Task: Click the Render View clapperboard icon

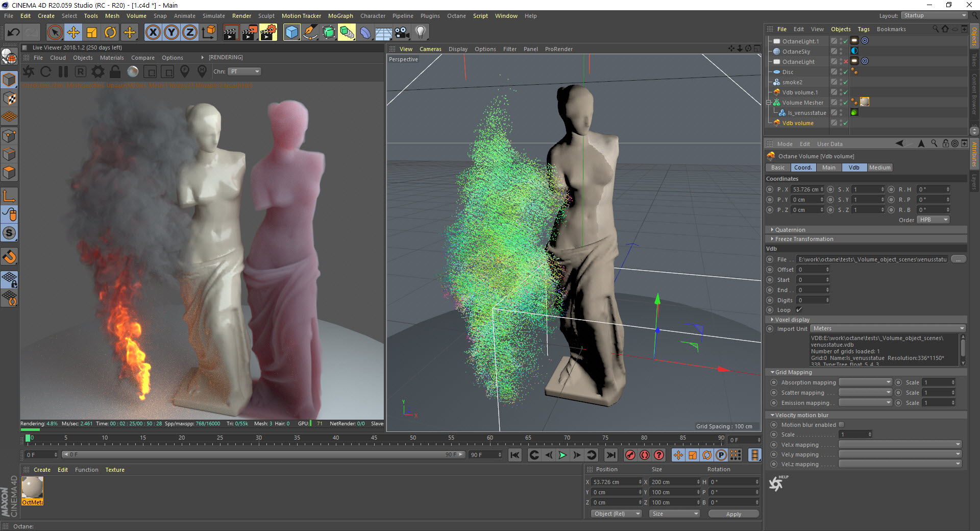Action: [231, 33]
